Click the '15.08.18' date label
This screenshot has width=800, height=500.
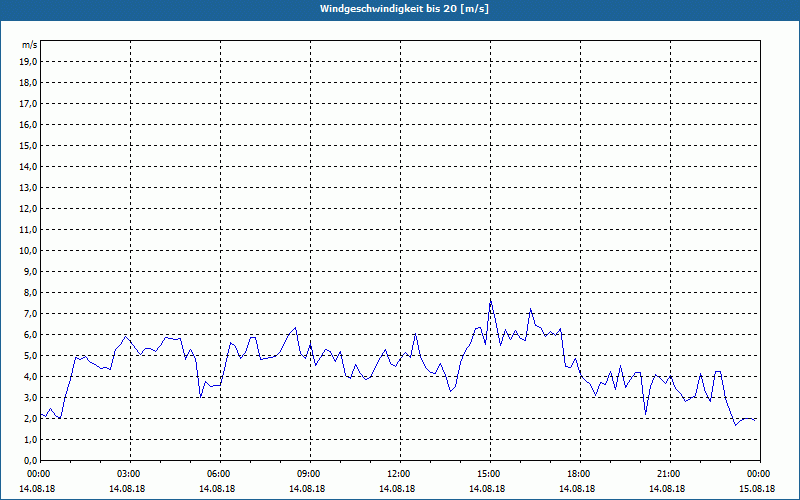click(757, 489)
